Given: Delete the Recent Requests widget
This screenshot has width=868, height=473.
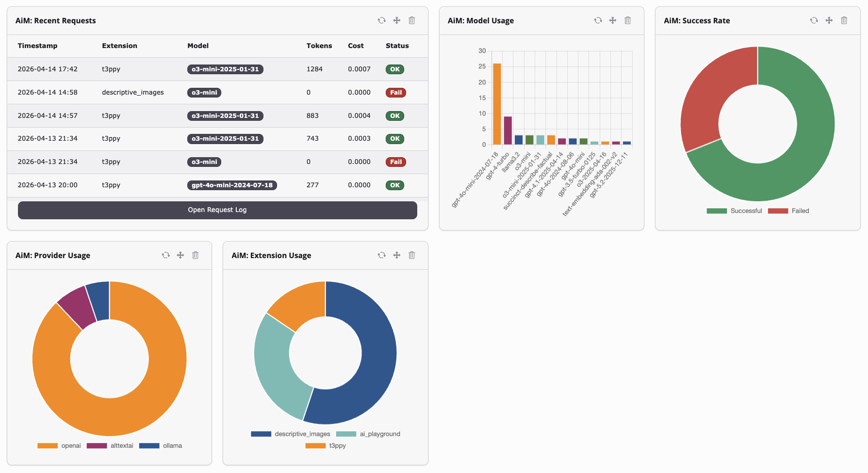Looking at the screenshot, I should pos(412,20).
